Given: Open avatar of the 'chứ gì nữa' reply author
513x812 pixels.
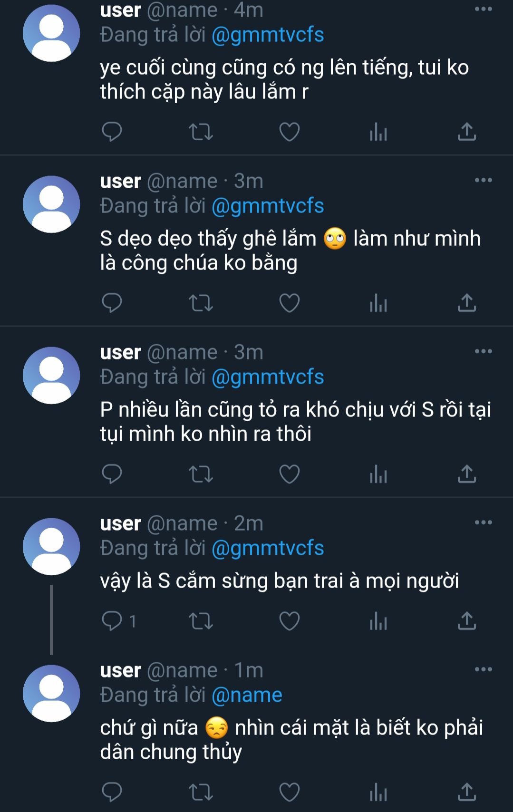Looking at the screenshot, I should click(x=51, y=694).
